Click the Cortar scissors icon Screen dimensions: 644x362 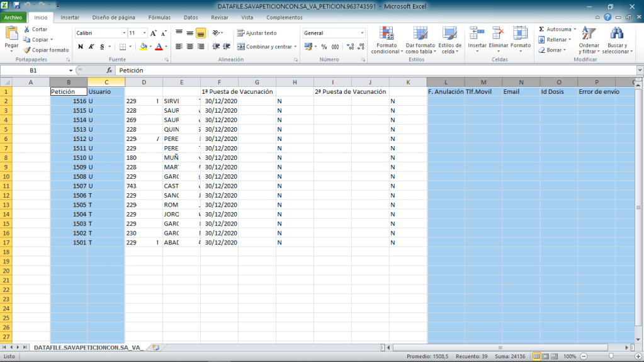27,30
